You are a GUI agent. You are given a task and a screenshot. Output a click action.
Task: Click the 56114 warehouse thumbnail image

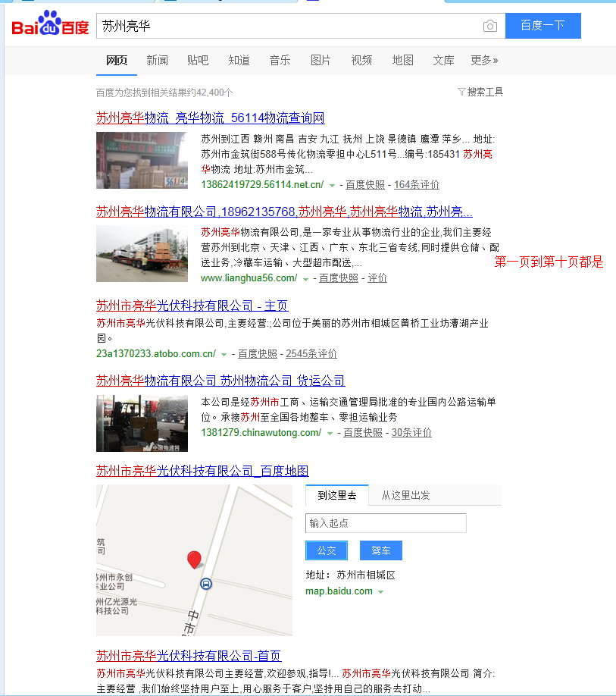pos(142,160)
